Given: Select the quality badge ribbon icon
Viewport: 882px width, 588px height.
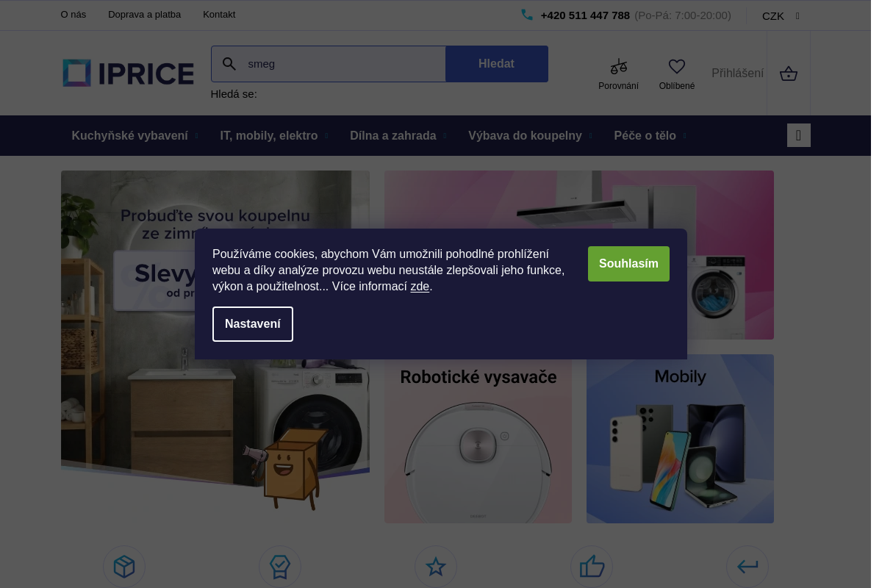Looking at the screenshot, I should pyautogui.click(x=279, y=567).
